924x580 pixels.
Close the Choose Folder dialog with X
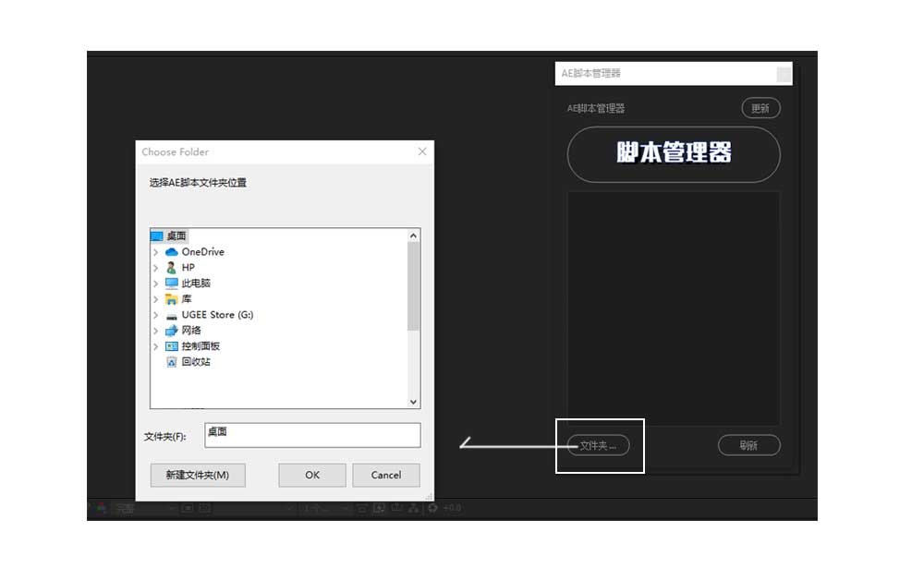[422, 151]
